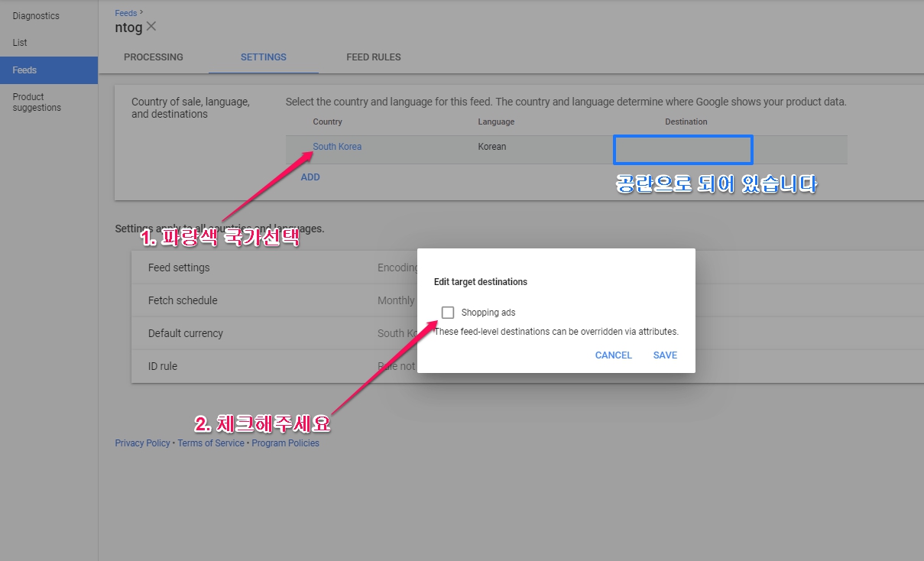Click SAVE in Edit target destinations dialog
Viewport: 924px width, 561px height.
665,355
